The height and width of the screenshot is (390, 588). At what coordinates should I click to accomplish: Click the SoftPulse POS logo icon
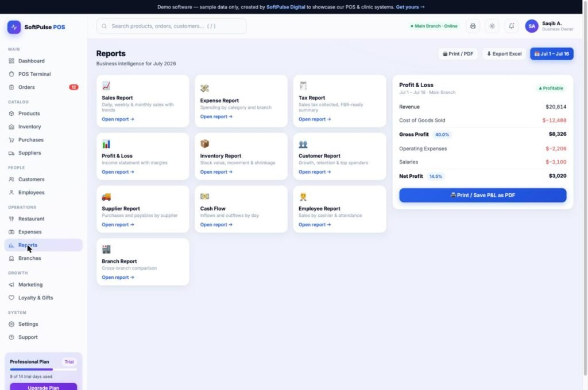[x=14, y=27]
